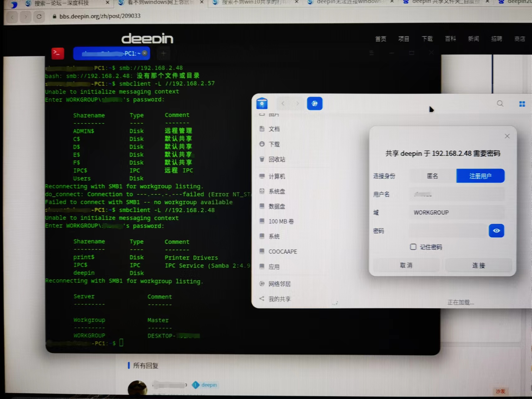
Task: Click the deepin user badge in replies
Action: click(205, 385)
